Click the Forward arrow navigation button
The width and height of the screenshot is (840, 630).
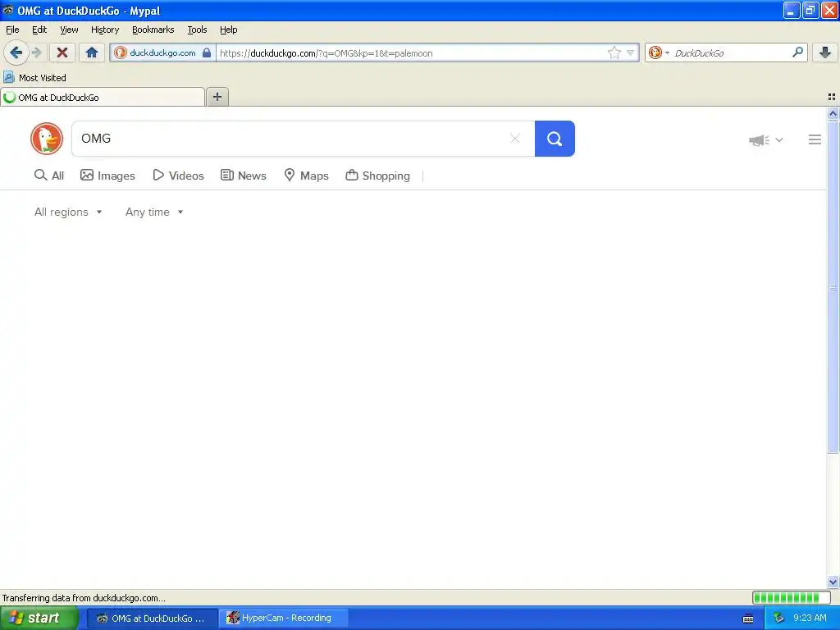coord(36,52)
